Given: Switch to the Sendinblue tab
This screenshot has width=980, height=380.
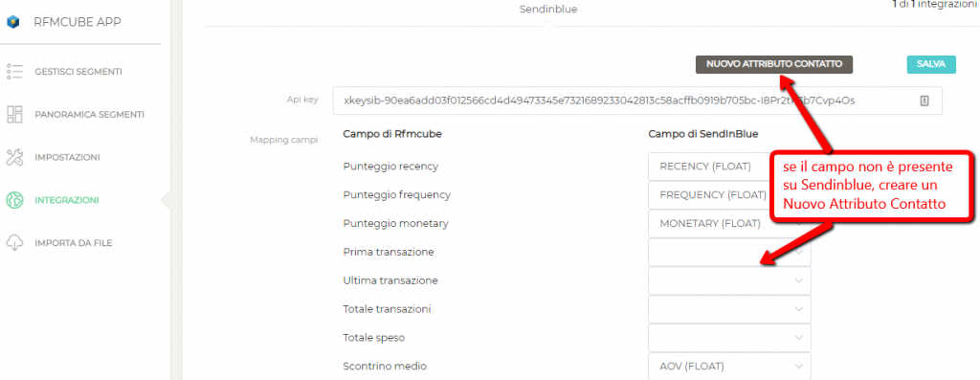Looking at the screenshot, I should (x=548, y=10).
